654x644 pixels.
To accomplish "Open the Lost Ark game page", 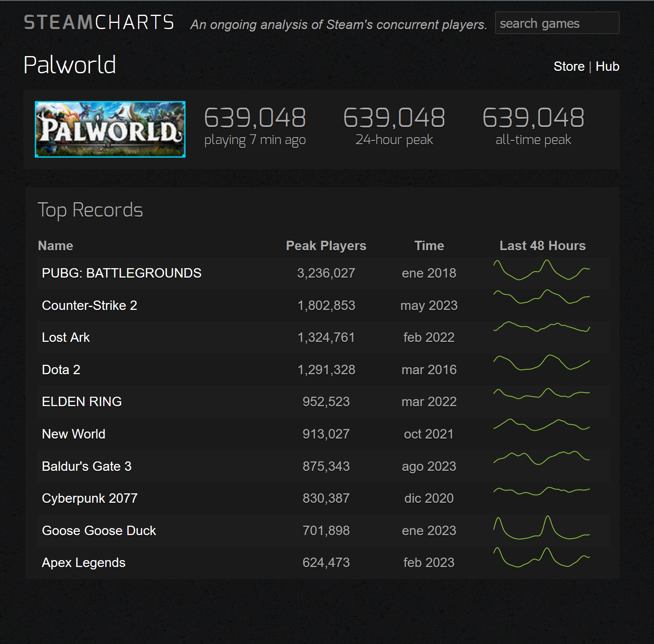I will [x=66, y=337].
